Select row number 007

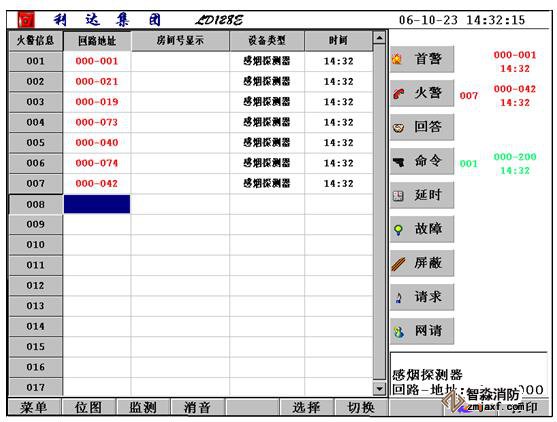click(36, 184)
